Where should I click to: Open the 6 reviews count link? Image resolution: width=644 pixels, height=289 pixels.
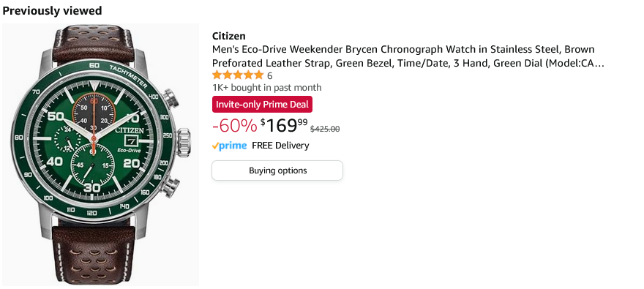coord(269,75)
